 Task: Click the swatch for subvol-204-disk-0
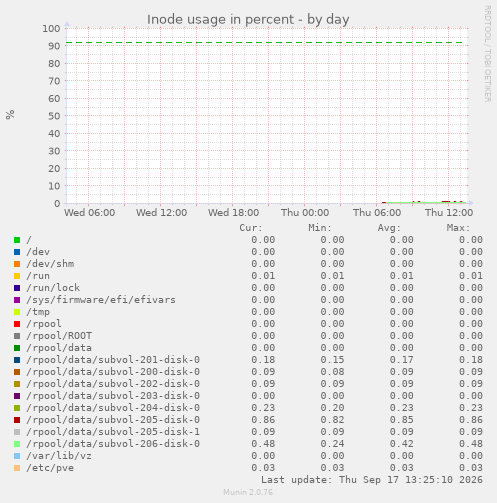click(x=17, y=408)
